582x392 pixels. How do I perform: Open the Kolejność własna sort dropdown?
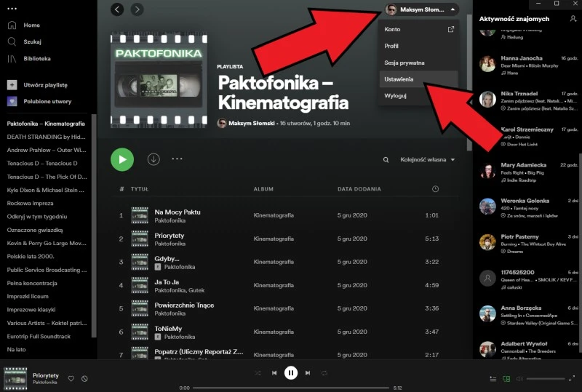click(428, 159)
